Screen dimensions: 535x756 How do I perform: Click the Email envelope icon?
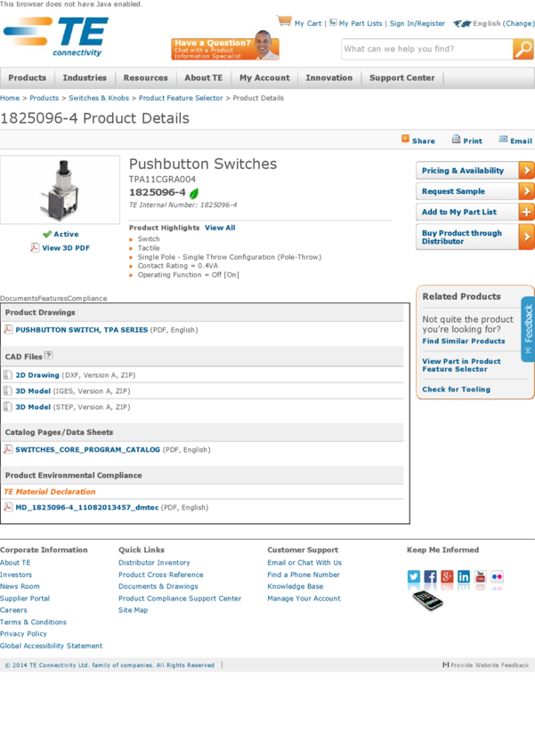[x=503, y=140]
